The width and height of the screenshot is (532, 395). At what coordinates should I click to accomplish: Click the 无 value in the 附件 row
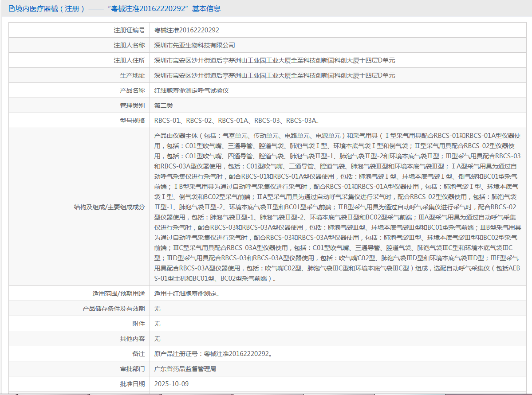(157, 324)
